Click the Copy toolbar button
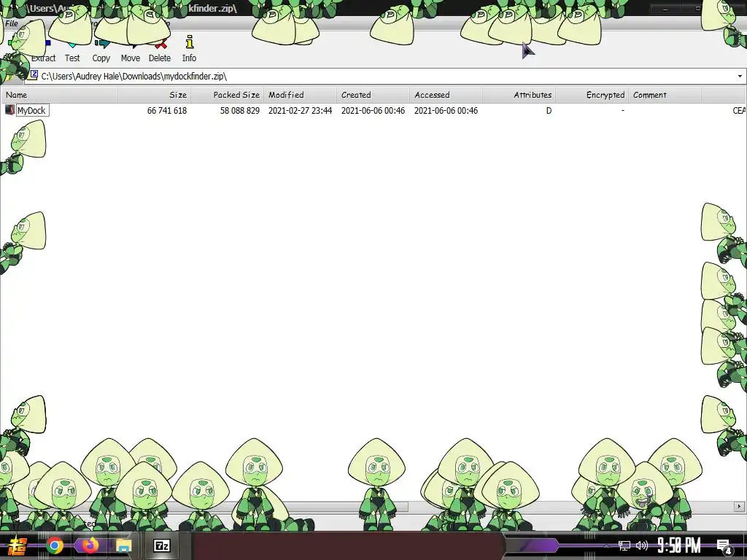 101,49
